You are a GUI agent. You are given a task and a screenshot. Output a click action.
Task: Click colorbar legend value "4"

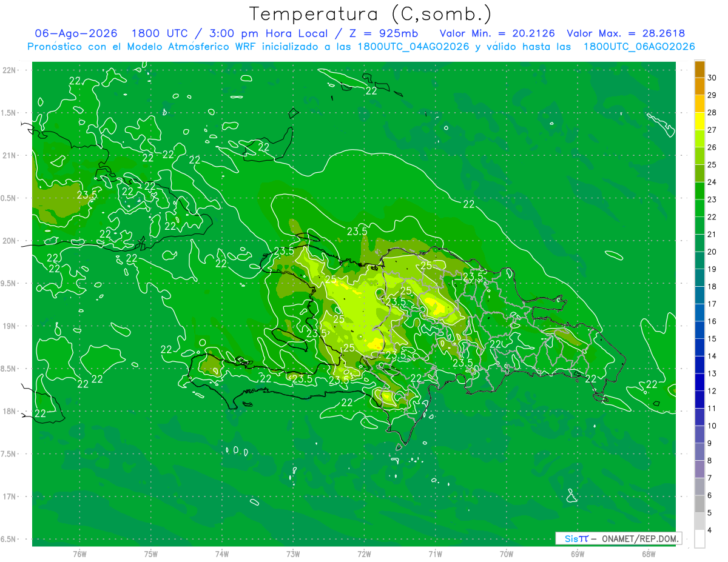click(x=710, y=530)
